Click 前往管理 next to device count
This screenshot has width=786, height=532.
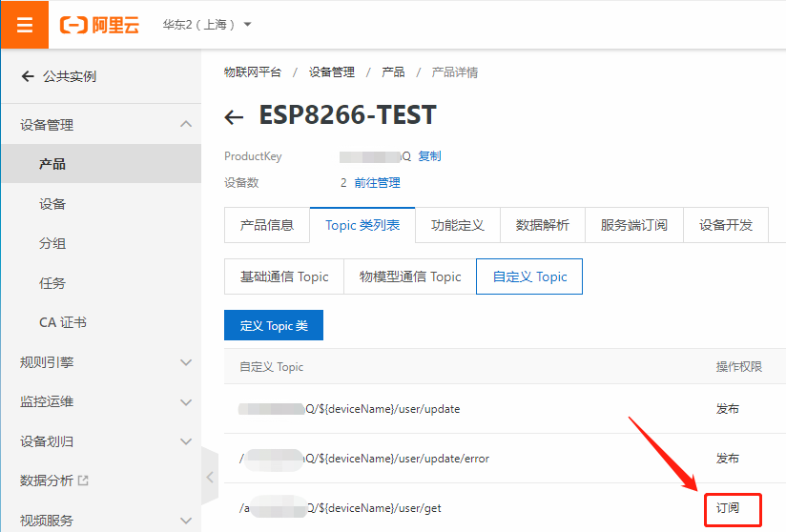tap(377, 183)
